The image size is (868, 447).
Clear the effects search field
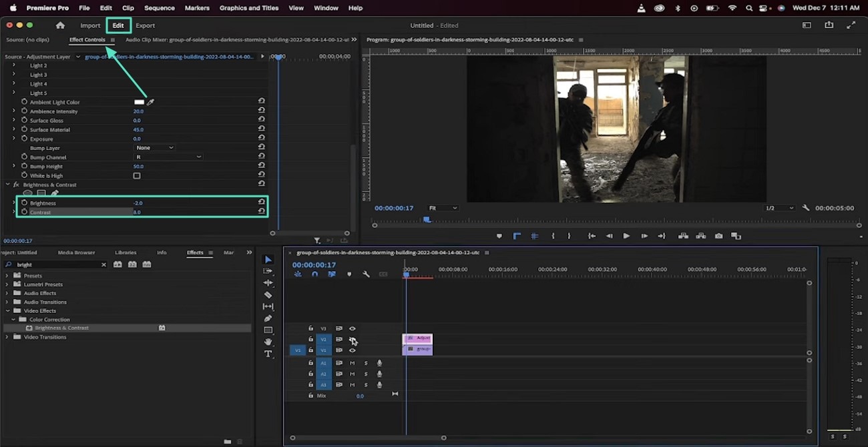[103, 265]
